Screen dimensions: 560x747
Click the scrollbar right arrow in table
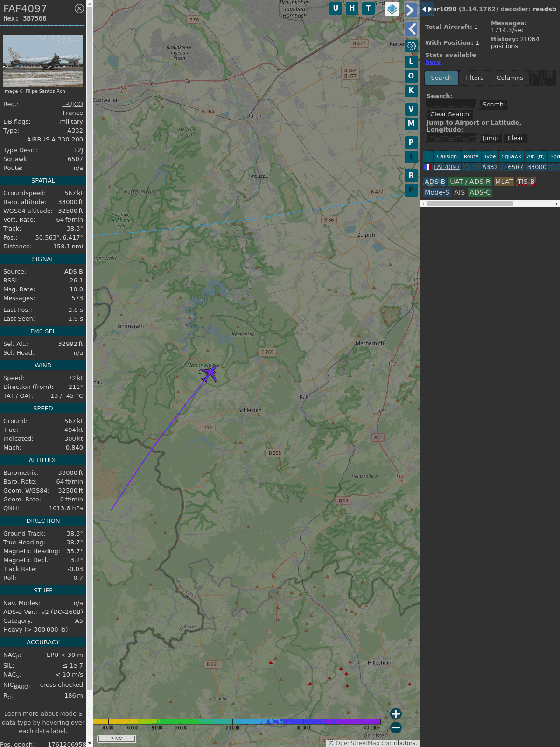tap(557, 204)
